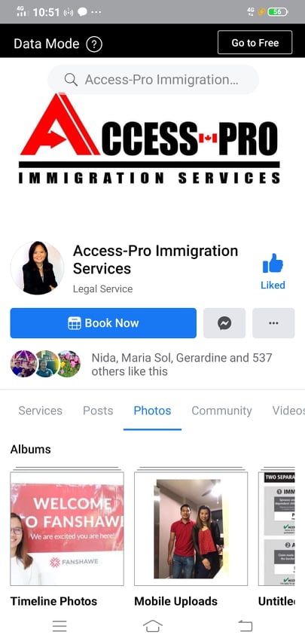Focus the Access-Pro Immigration search field
The image size is (305, 644).
pyautogui.click(x=154, y=80)
